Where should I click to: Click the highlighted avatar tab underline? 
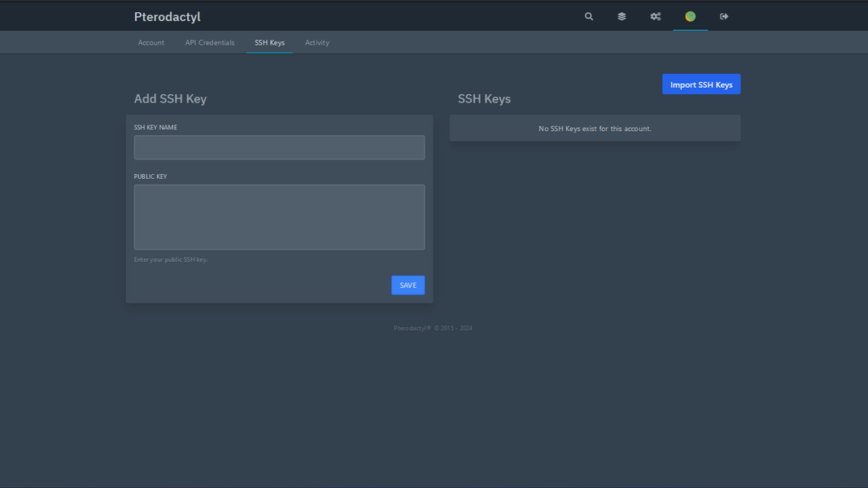[x=690, y=29]
